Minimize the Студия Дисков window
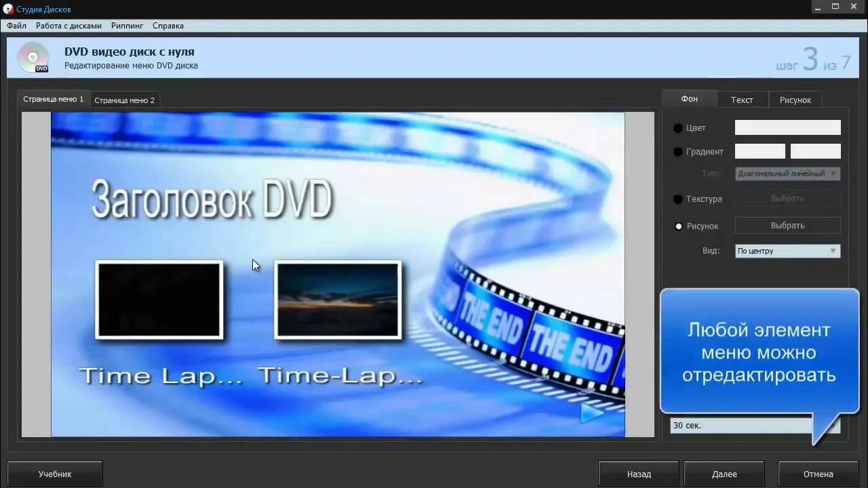This screenshot has width=868, height=488. [x=816, y=7]
